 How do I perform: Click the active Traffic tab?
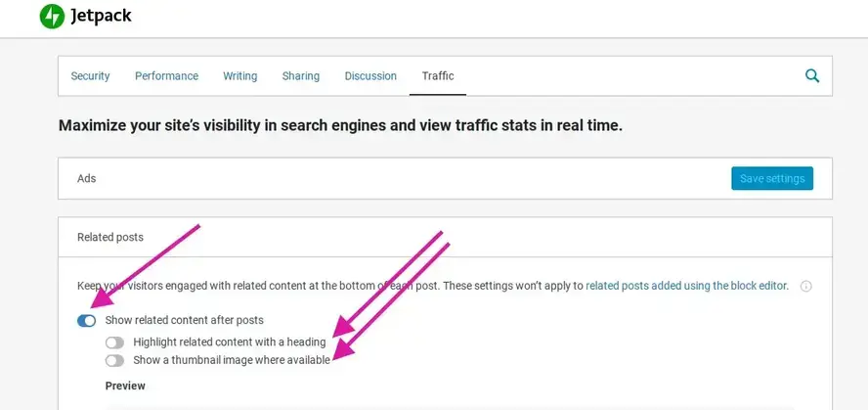tap(438, 76)
